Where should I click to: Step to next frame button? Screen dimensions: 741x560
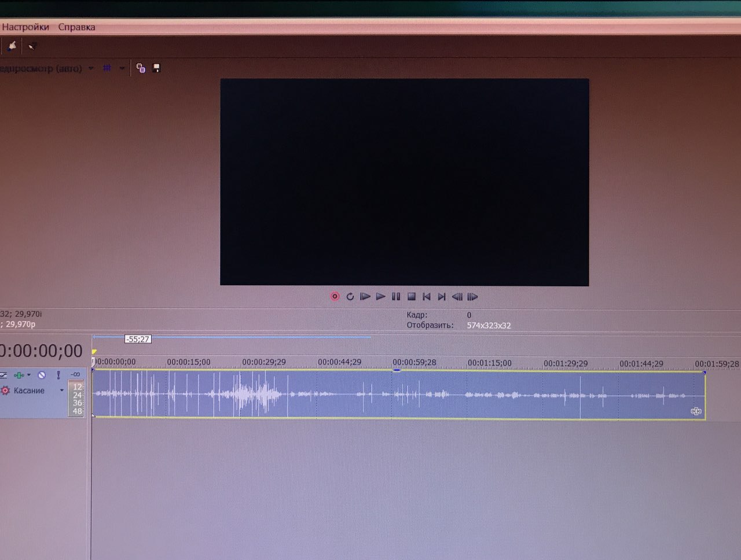(473, 297)
